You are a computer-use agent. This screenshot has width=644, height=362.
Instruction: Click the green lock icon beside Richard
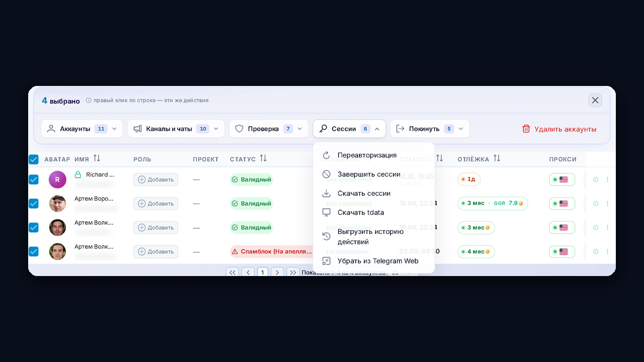click(78, 175)
